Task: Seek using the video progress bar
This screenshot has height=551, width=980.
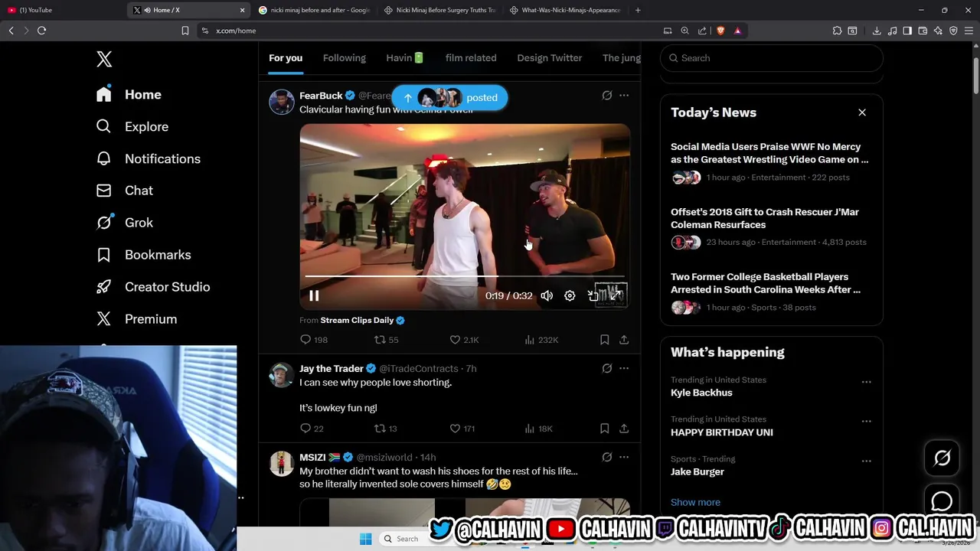Action: (x=465, y=276)
